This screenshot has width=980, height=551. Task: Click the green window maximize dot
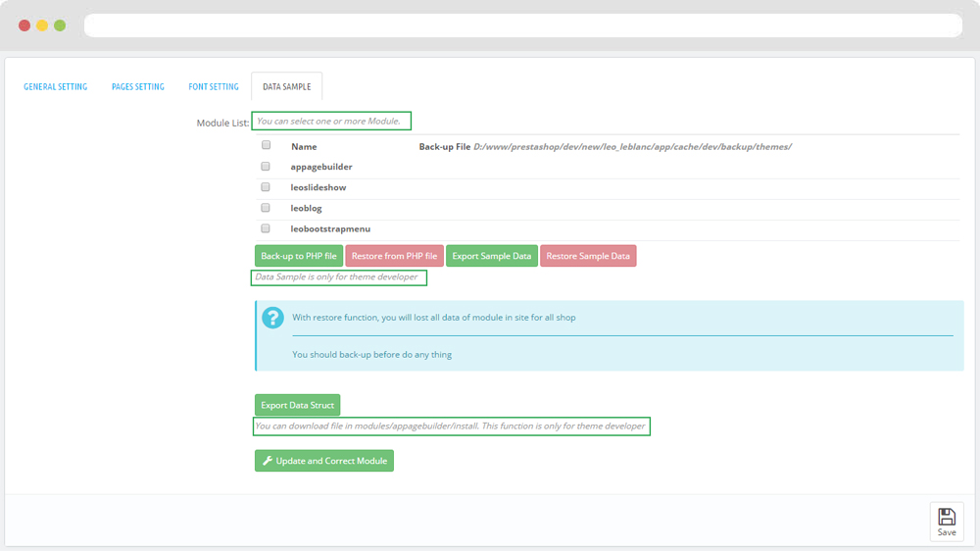pyautogui.click(x=60, y=25)
